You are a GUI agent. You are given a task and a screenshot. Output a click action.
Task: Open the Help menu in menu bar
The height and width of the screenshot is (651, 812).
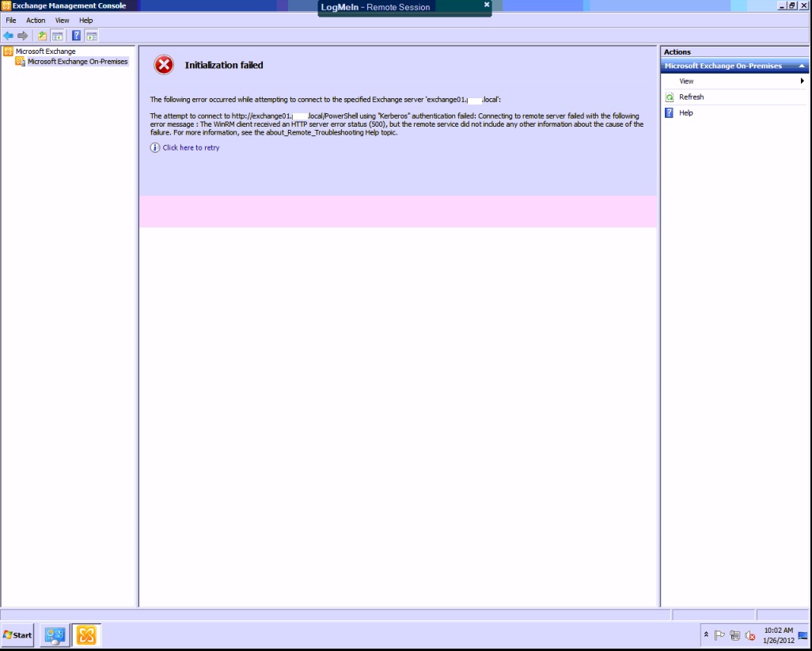pyautogui.click(x=85, y=21)
